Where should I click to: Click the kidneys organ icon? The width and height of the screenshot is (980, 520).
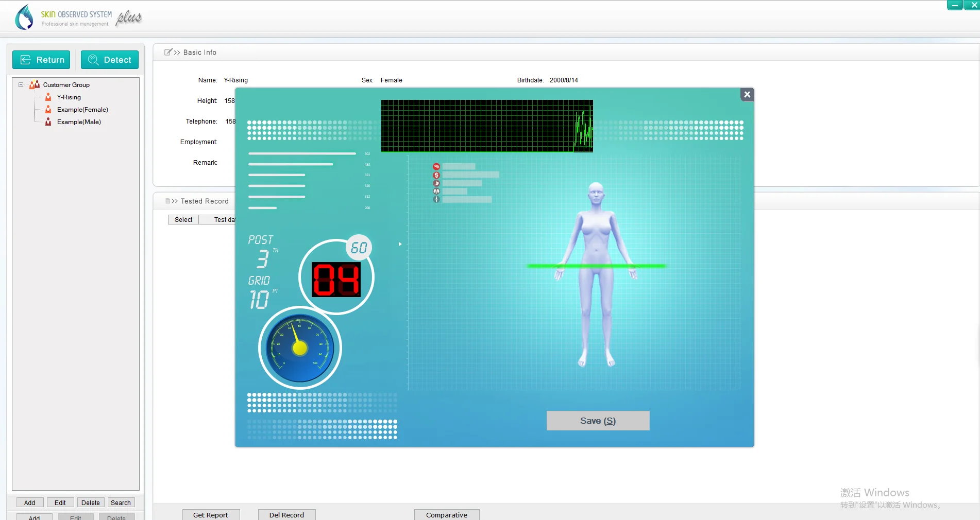click(x=436, y=191)
